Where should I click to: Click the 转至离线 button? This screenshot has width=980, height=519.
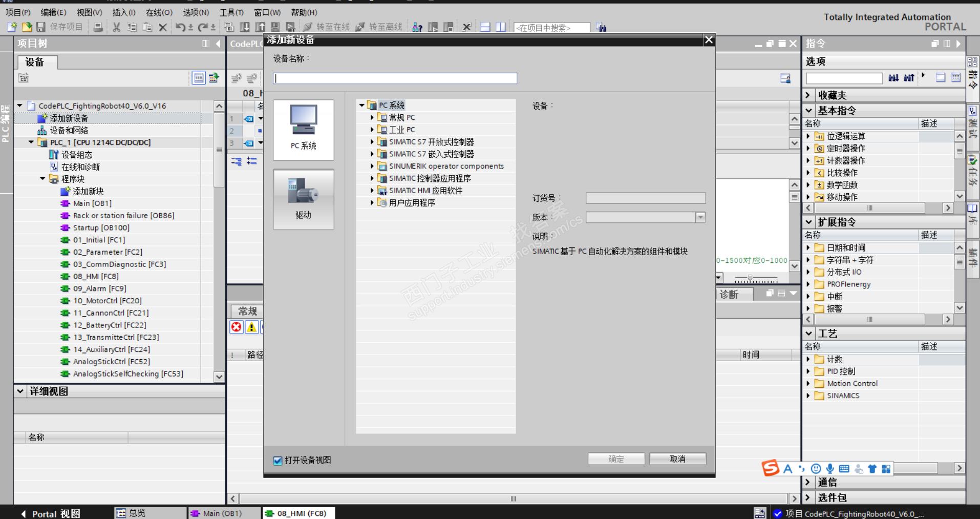coord(379,27)
